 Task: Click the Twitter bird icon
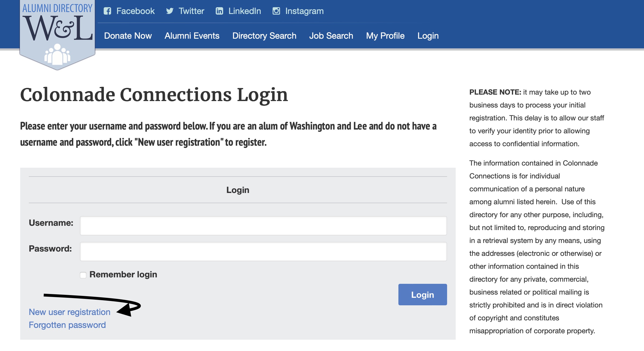coord(170,11)
